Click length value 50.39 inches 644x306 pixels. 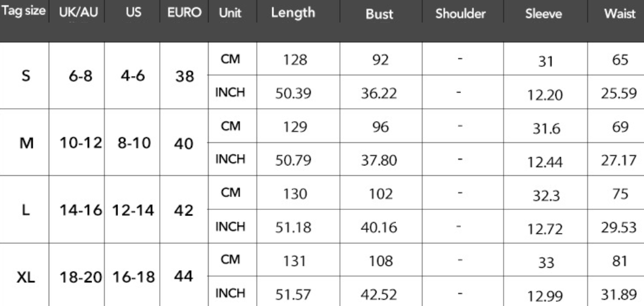(293, 94)
